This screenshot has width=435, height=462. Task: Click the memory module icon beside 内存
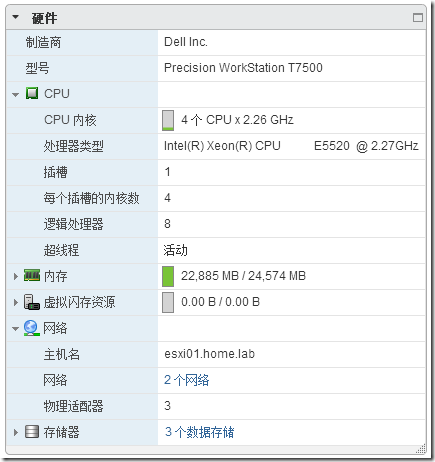pos(32,275)
